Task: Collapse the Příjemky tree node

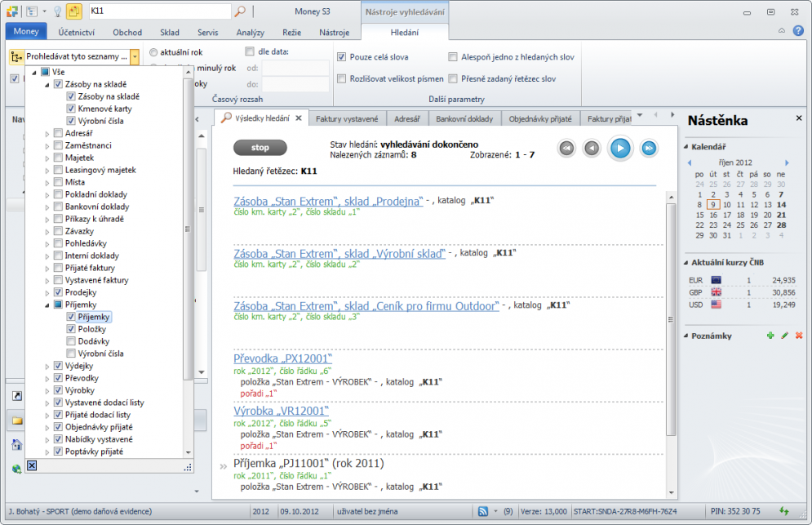Action: [x=47, y=305]
